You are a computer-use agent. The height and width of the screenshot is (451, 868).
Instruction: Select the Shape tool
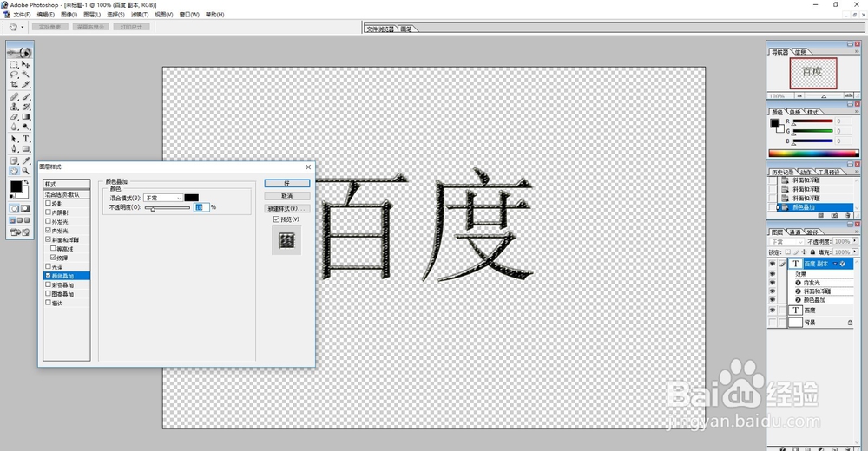[25, 149]
